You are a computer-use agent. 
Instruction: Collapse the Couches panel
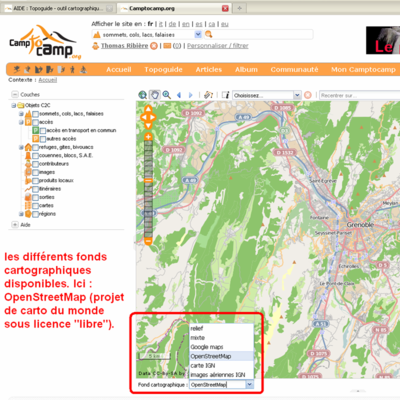tap(15, 94)
